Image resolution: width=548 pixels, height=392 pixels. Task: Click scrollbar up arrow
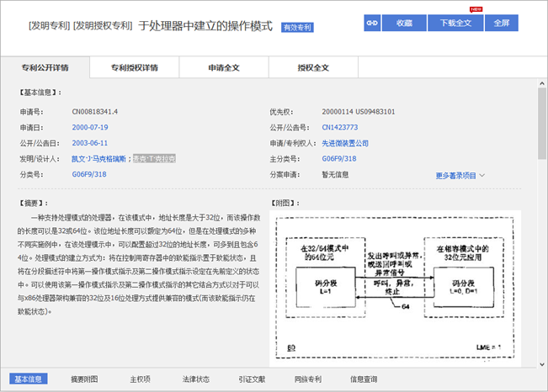tap(542, 83)
